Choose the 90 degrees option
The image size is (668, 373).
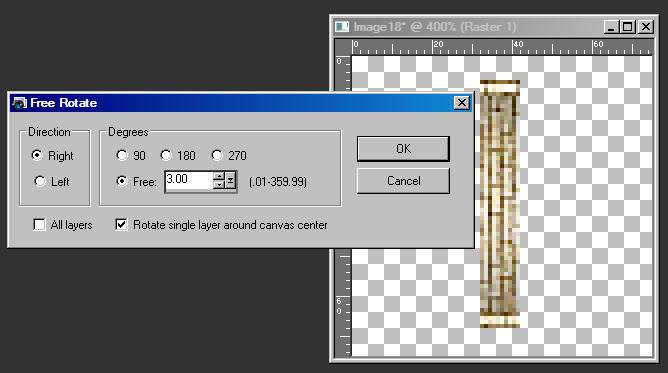point(122,155)
